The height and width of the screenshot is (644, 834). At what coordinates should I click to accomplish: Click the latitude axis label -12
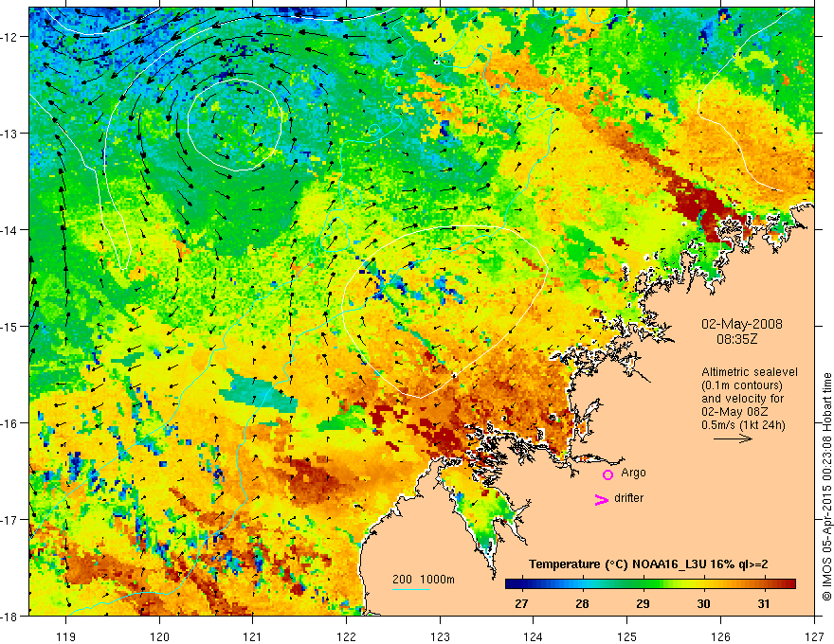pyautogui.click(x=9, y=37)
